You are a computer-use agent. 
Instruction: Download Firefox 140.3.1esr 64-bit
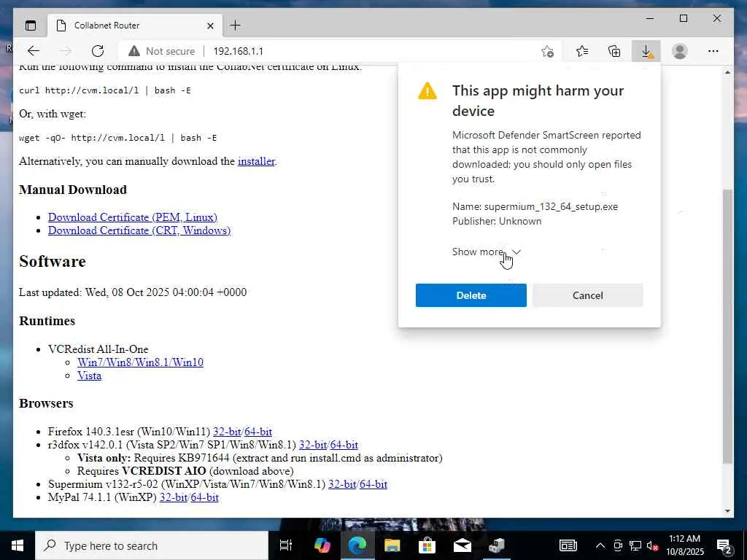click(x=258, y=432)
